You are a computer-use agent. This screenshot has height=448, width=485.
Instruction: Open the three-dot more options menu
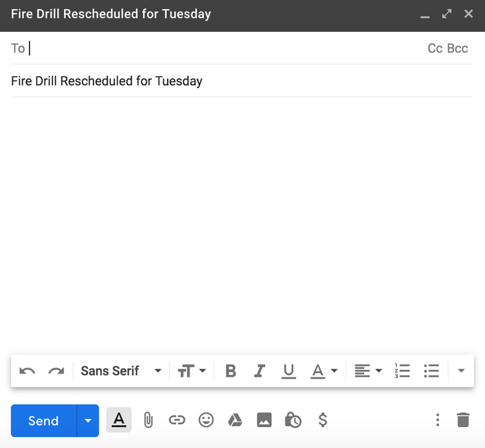[x=438, y=420]
